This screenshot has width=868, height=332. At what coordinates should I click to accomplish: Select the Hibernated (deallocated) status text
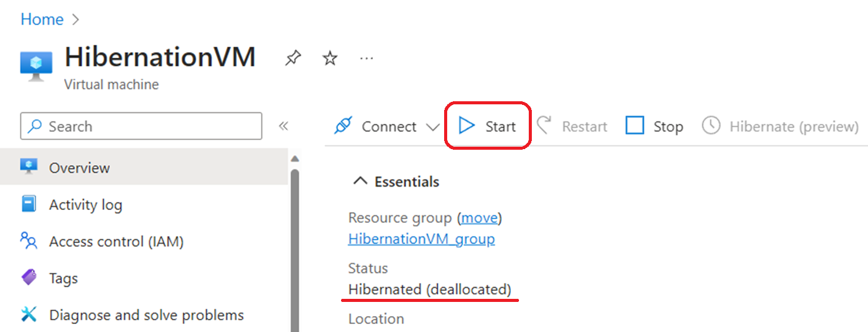[x=429, y=289]
